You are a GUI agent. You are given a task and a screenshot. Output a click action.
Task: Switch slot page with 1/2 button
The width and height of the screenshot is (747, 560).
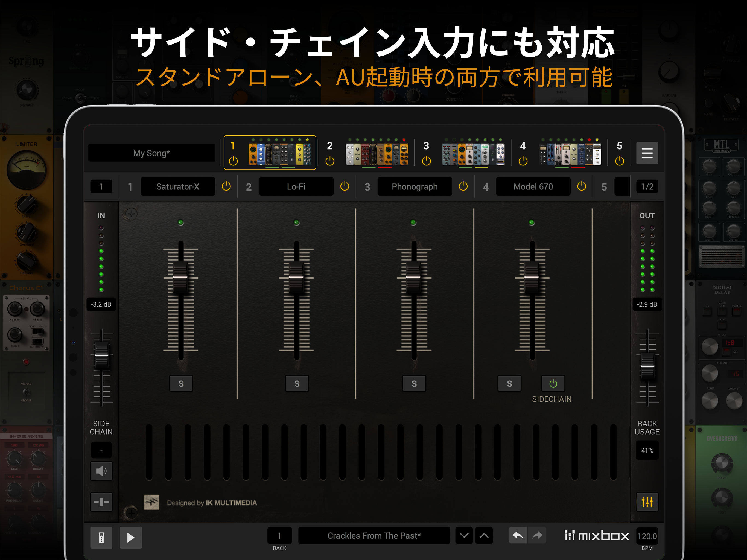pyautogui.click(x=647, y=186)
